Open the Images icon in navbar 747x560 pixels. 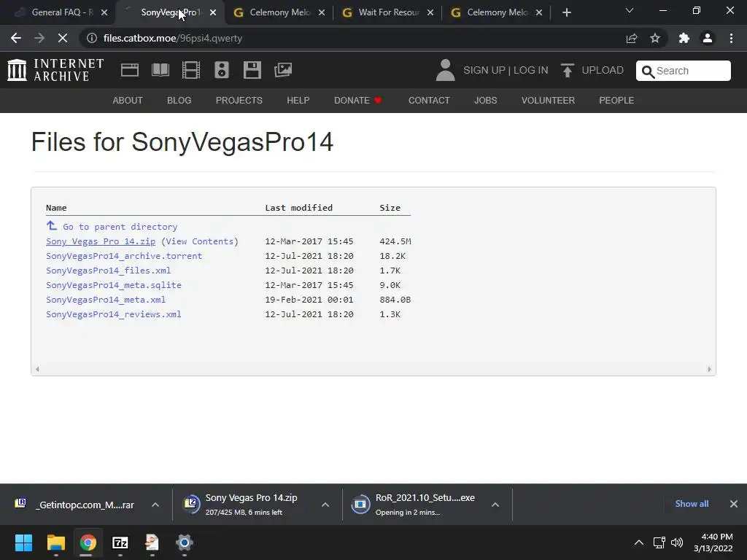(283, 70)
